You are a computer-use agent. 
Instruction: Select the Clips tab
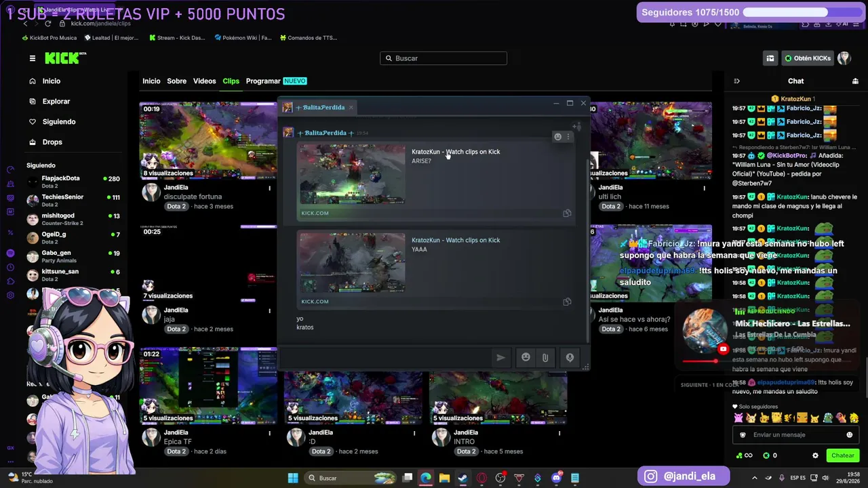pos(231,81)
